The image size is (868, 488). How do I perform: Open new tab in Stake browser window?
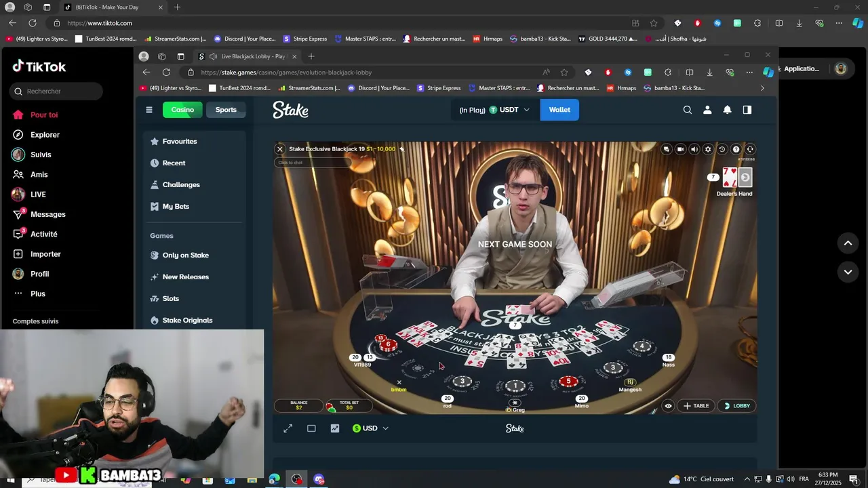click(x=311, y=56)
